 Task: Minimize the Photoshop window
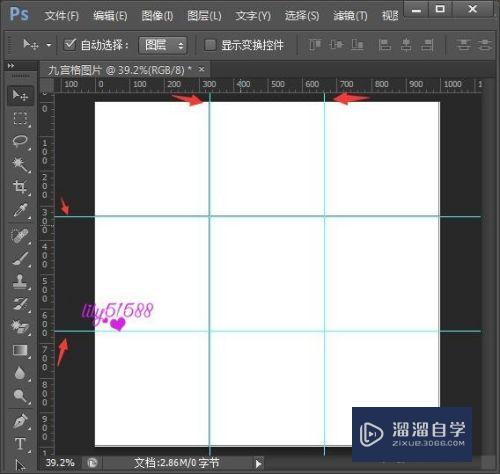(x=416, y=9)
